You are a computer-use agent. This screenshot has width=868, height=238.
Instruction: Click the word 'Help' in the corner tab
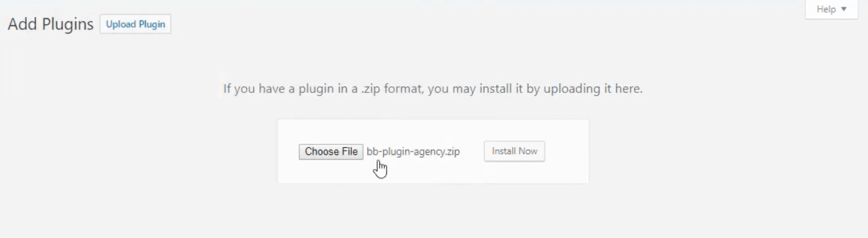click(x=826, y=9)
